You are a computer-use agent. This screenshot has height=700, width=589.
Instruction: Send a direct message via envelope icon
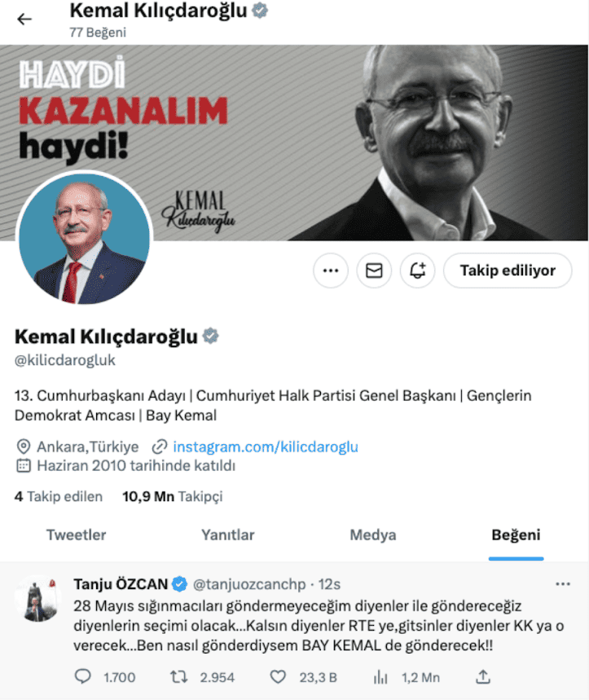[x=374, y=271]
